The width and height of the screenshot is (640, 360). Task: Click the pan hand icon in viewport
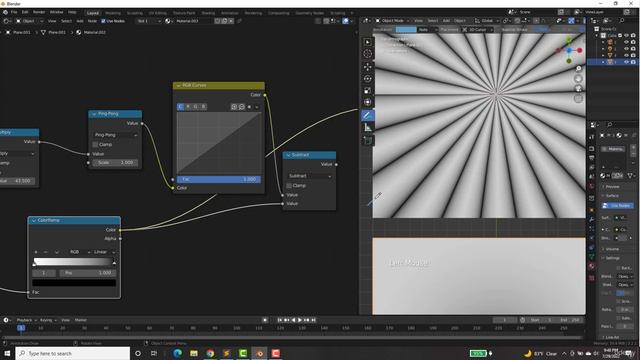click(x=578, y=78)
